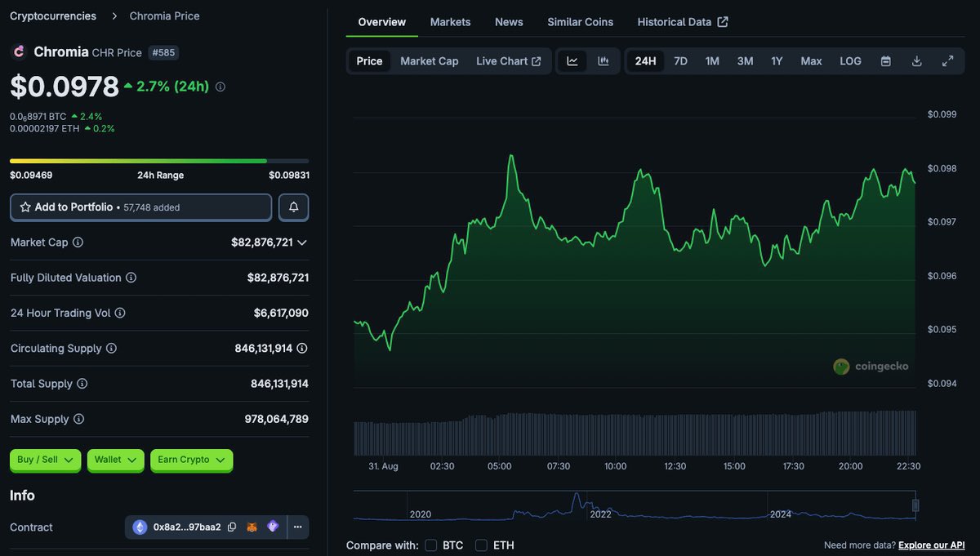Viewport: 980px width, 556px height.
Task: Click the external link icon beside Historical Data
Action: click(x=723, y=22)
